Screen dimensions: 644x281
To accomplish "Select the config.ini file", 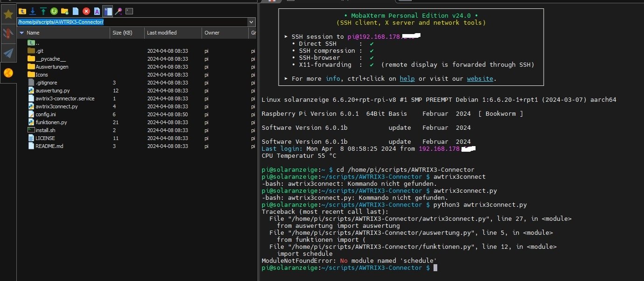I will click(45, 114).
